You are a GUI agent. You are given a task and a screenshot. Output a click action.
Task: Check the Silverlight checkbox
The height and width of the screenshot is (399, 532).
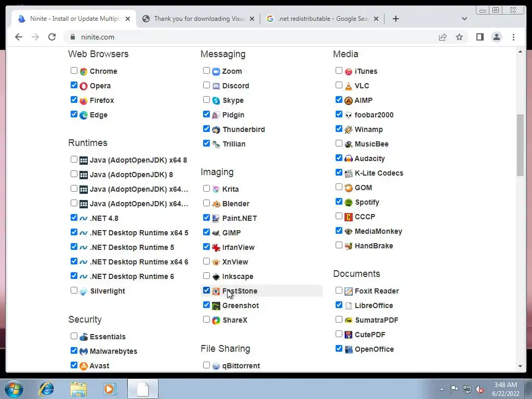coord(74,290)
